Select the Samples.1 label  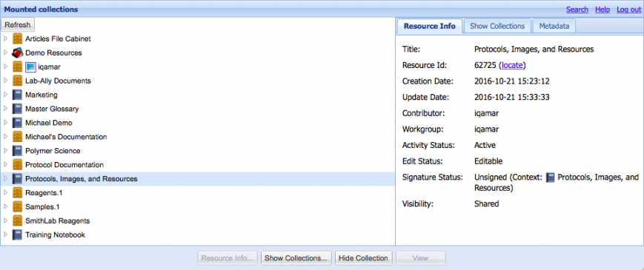tap(42, 207)
